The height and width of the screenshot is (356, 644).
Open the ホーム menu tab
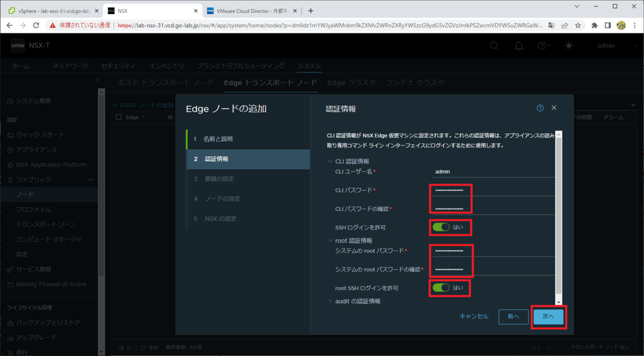coord(21,66)
